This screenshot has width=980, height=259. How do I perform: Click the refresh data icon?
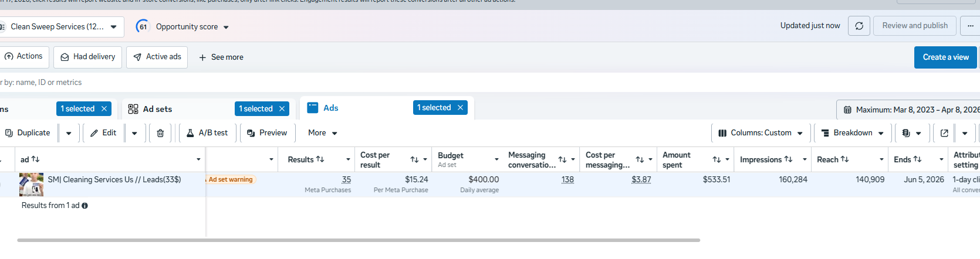pos(859,26)
